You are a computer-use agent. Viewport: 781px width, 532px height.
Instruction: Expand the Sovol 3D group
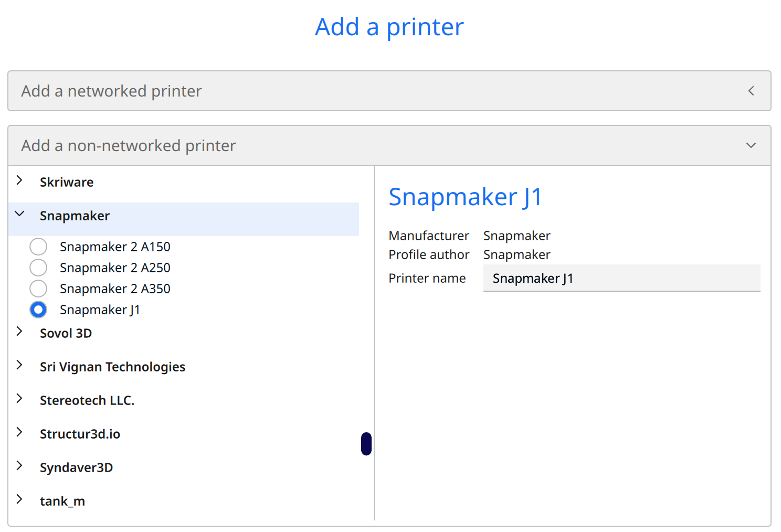click(19, 332)
